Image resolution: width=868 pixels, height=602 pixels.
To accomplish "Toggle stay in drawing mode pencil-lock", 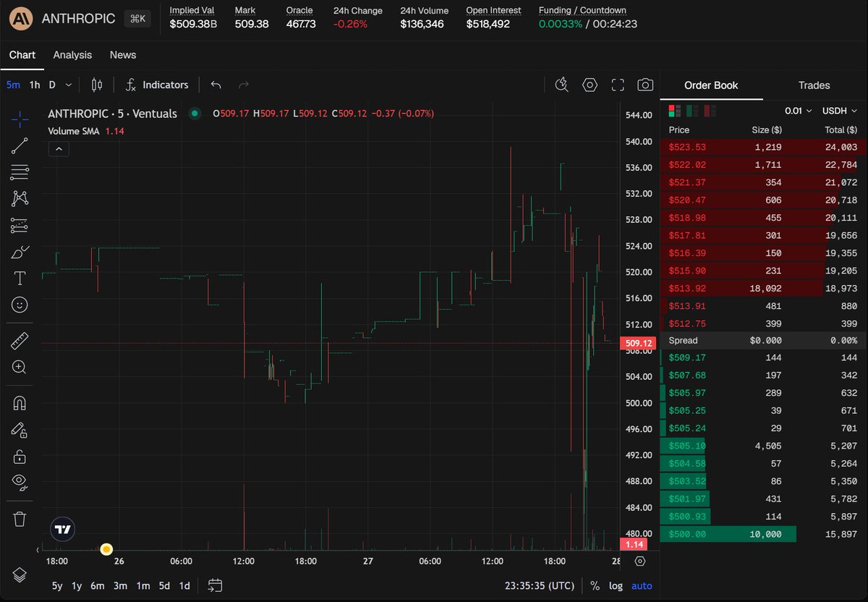I will 20,430.
